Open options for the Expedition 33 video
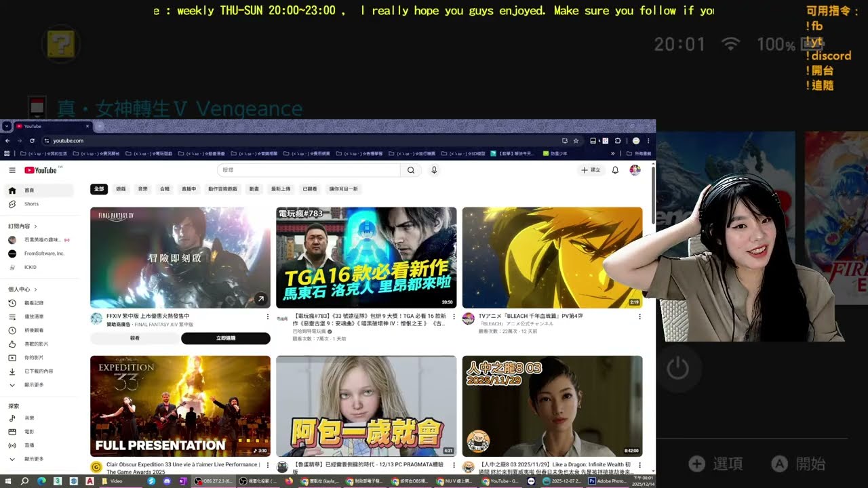Image resolution: width=868 pixels, height=488 pixels. (x=267, y=466)
